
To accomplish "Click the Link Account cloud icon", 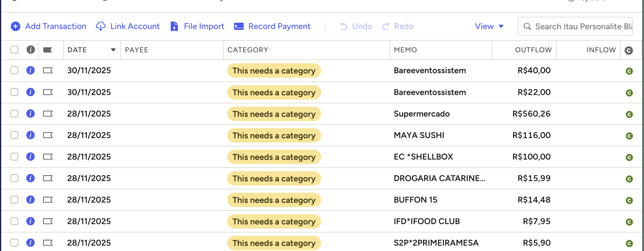I will (x=101, y=26).
